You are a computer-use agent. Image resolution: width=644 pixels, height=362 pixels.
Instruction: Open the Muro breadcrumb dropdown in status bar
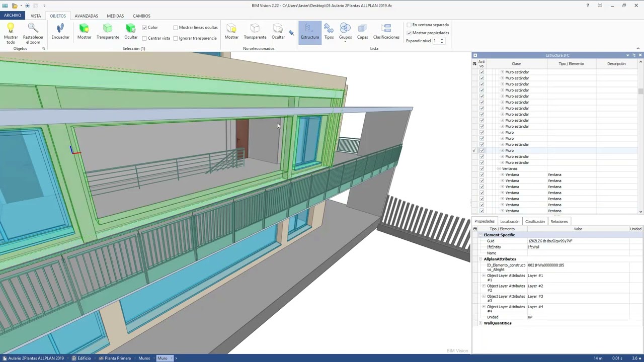[172, 358]
